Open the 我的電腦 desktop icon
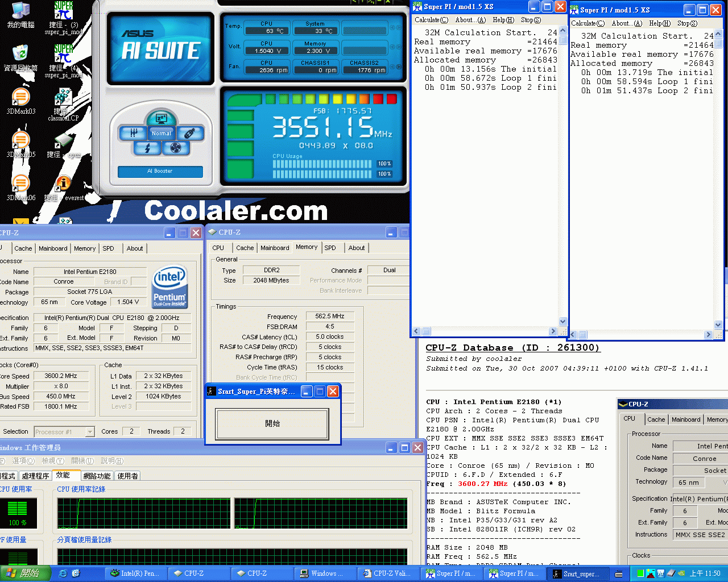The height and width of the screenshot is (582, 728). pyautogui.click(x=20, y=15)
